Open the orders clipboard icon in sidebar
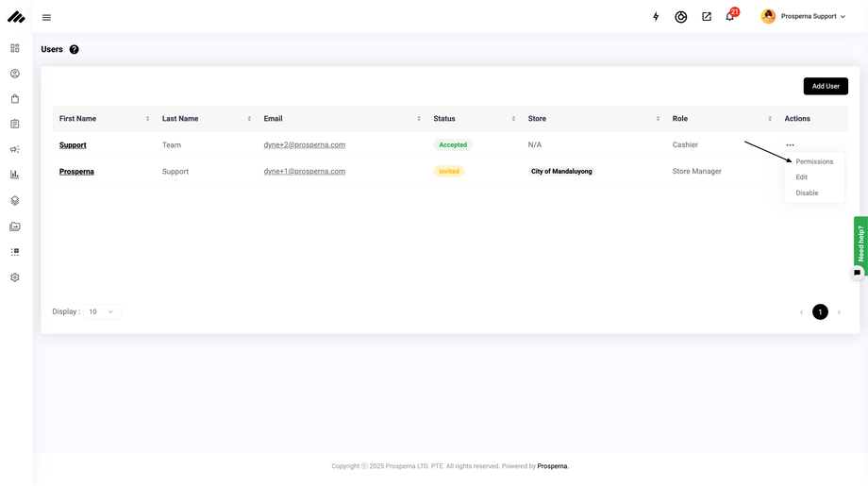The image size is (868, 486). click(15, 124)
